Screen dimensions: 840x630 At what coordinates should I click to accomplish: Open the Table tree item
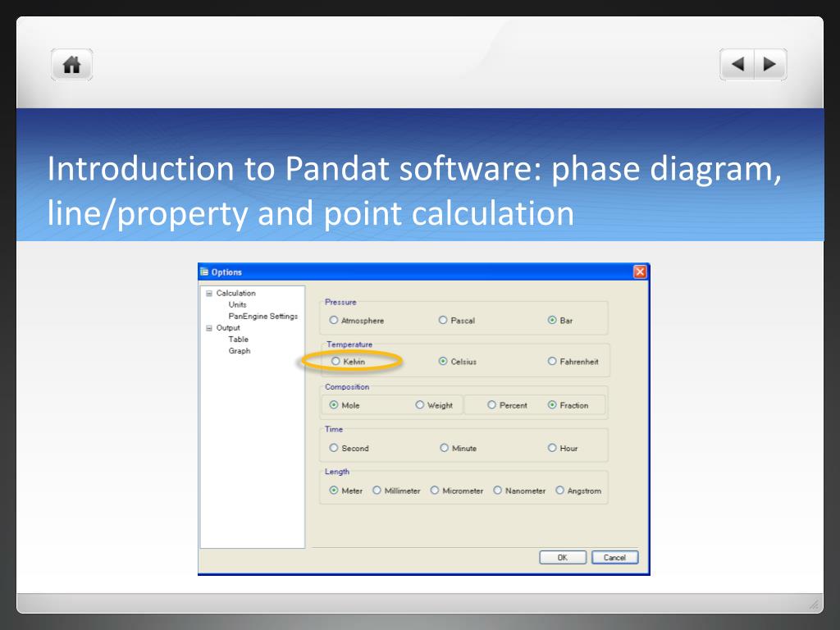(239, 339)
